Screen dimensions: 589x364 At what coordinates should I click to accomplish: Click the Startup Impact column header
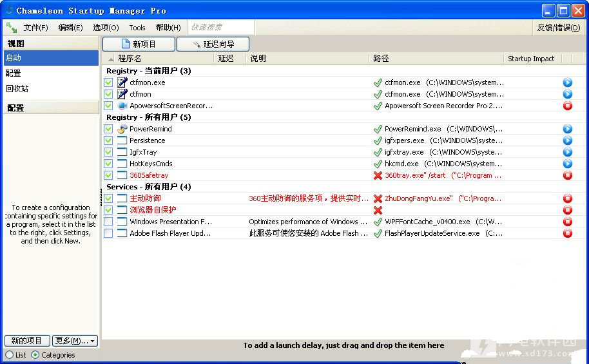[532, 59]
